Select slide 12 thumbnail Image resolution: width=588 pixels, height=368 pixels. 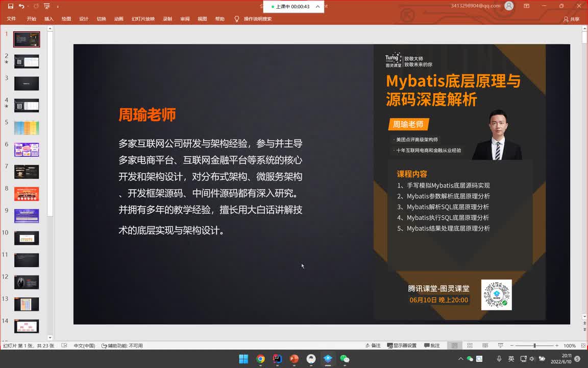[x=27, y=282]
